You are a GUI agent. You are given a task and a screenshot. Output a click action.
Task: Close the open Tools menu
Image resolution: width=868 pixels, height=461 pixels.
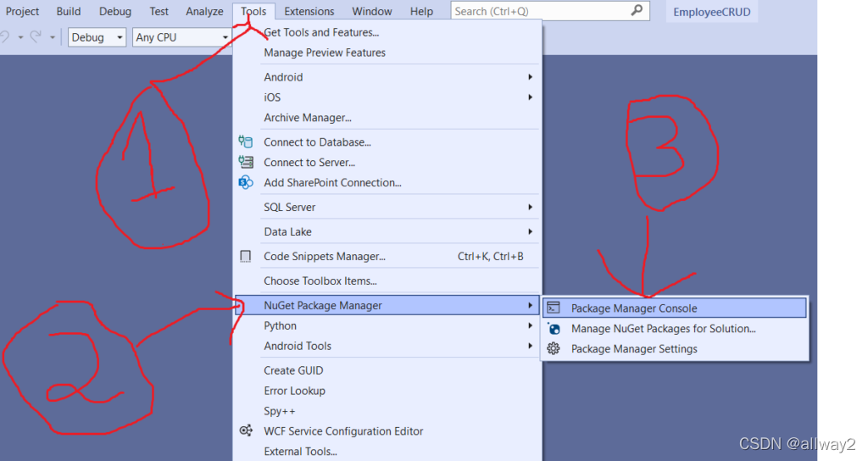(x=253, y=12)
